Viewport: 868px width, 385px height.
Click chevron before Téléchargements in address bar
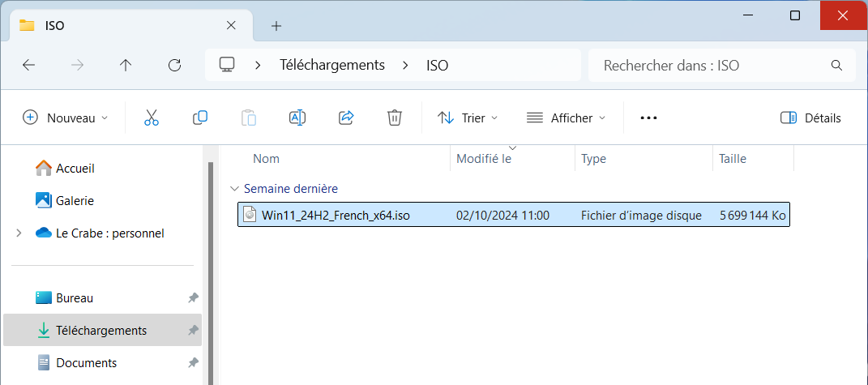(x=258, y=66)
